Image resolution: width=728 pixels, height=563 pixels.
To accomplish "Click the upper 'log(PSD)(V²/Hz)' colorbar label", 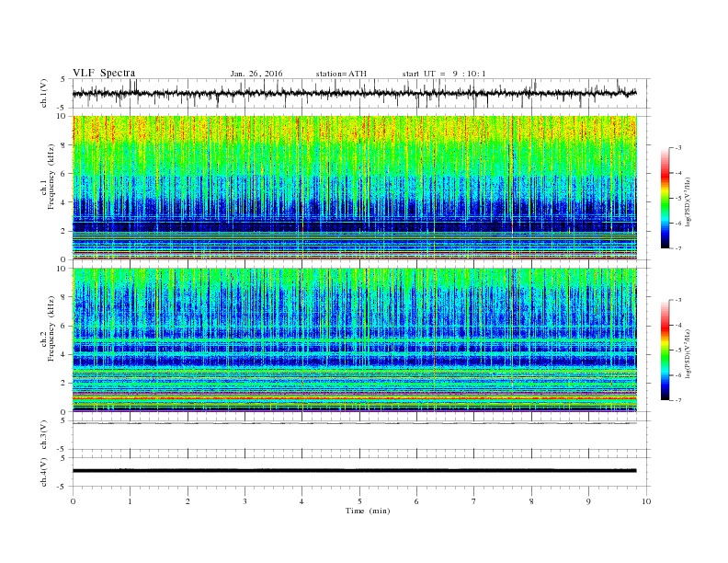I will pyautogui.click(x=688, y=202).
